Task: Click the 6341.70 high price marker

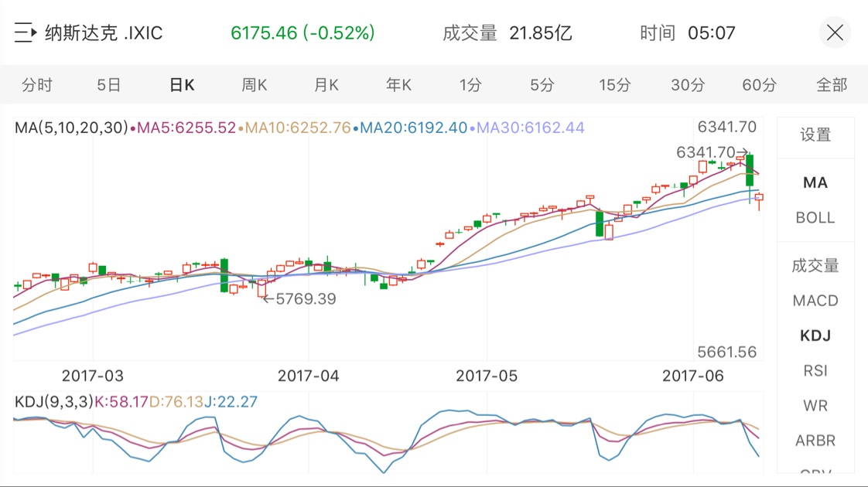Action: [711, 152]
